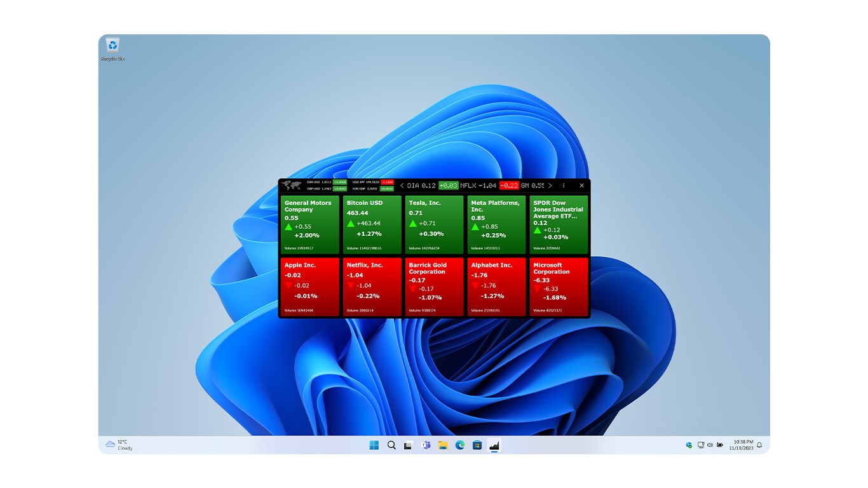Open File Explorer from taskbar
The width and height of the screenshot is (868, 488).
[443, 445]
